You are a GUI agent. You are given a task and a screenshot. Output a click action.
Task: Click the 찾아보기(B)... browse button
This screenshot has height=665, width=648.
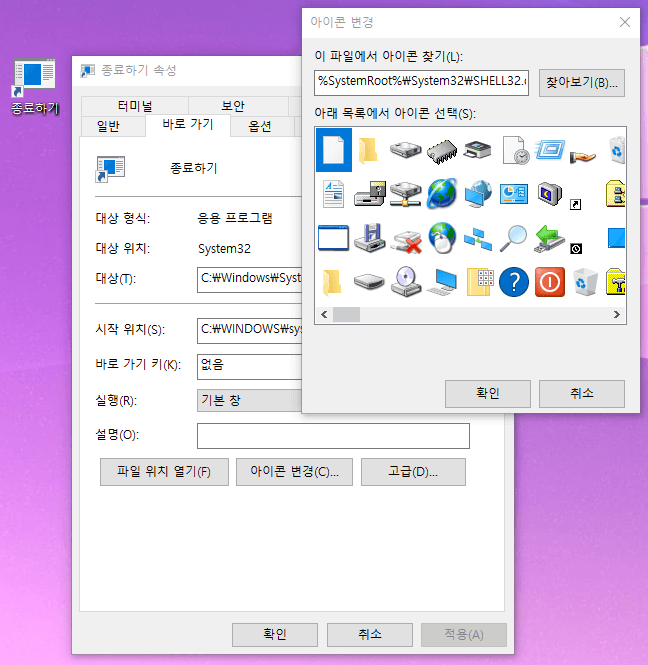582,83
